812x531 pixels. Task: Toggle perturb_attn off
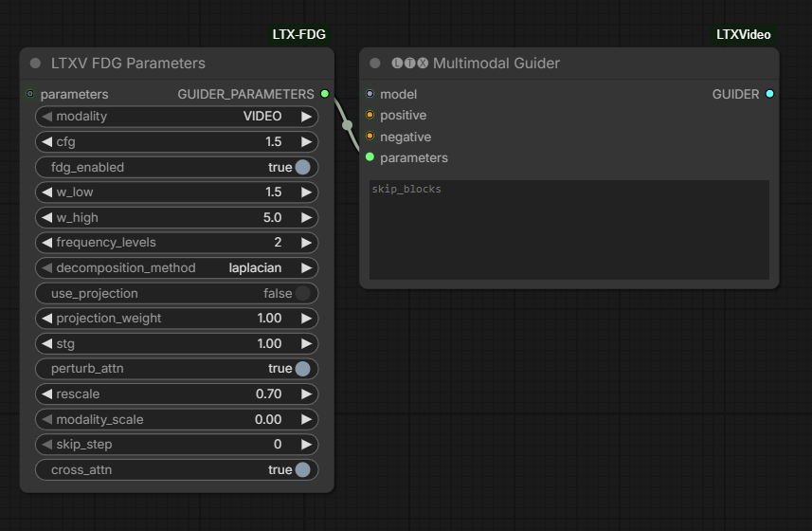pos(303,368)
